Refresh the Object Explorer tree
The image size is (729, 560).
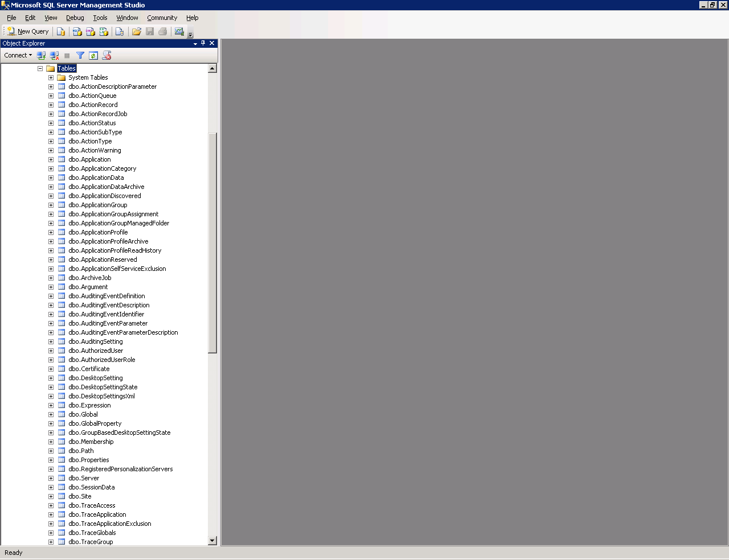click(93, 56)
